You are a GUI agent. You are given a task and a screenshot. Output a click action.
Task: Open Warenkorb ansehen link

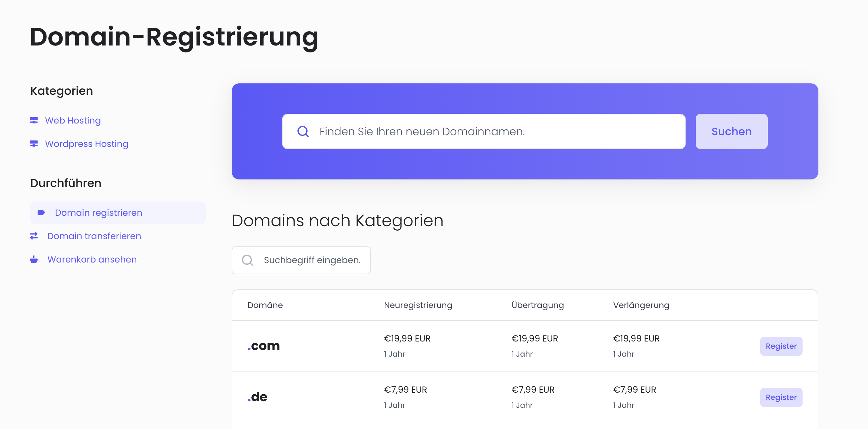[x=92, y=259]
